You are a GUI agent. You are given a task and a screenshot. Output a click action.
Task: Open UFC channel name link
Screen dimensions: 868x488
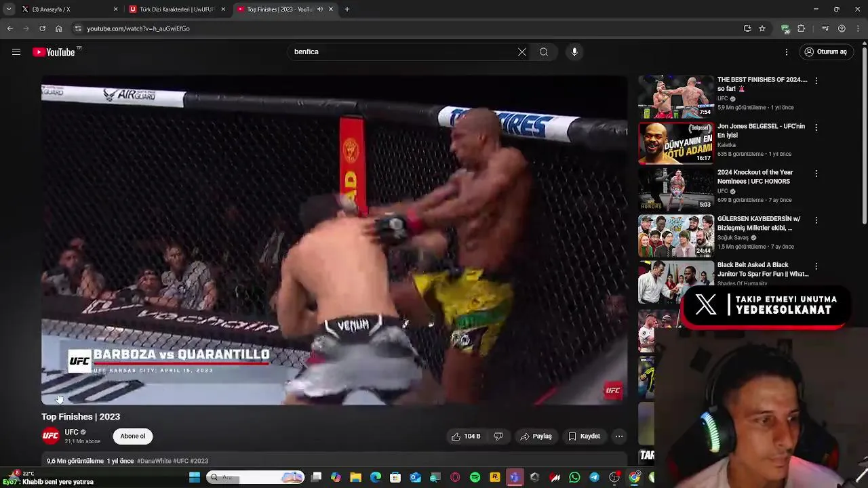[x=71, y=432]
